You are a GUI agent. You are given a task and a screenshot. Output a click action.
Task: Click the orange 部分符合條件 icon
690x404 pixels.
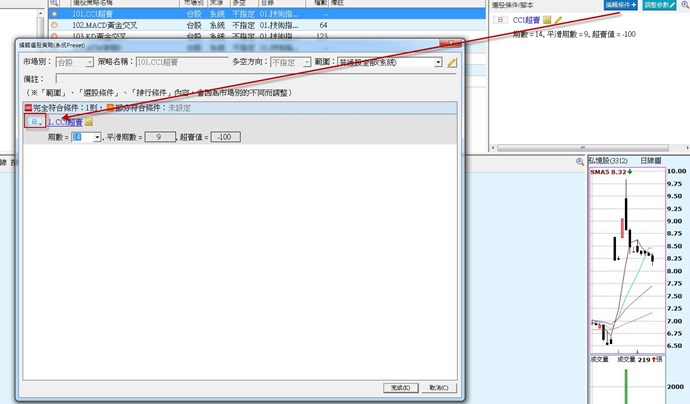tap(110, 107)
